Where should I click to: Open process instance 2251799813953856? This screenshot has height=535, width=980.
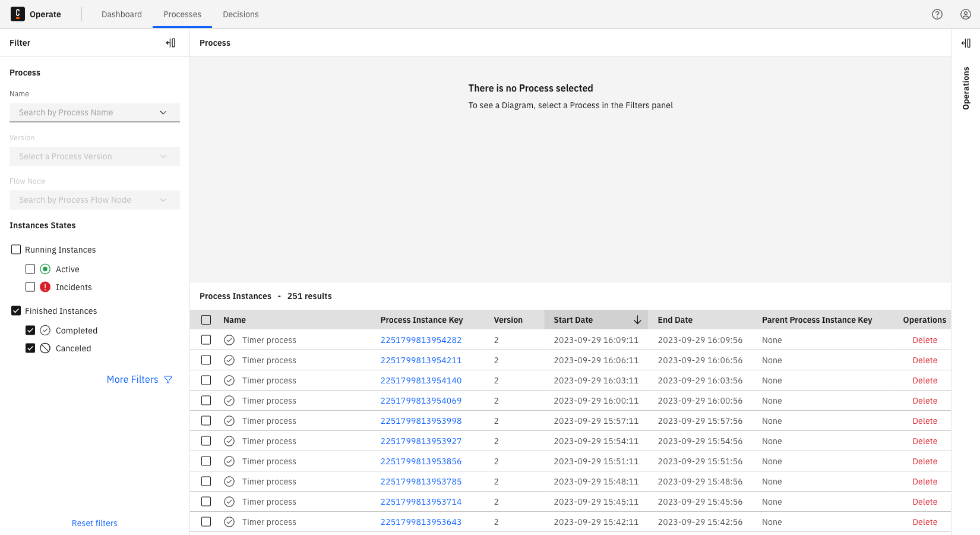point(421,461)
